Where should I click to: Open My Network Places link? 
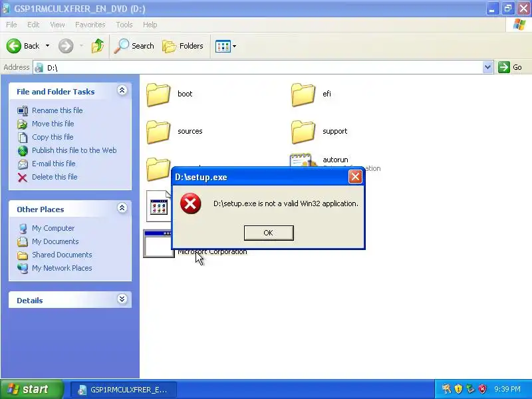point(62,268)
